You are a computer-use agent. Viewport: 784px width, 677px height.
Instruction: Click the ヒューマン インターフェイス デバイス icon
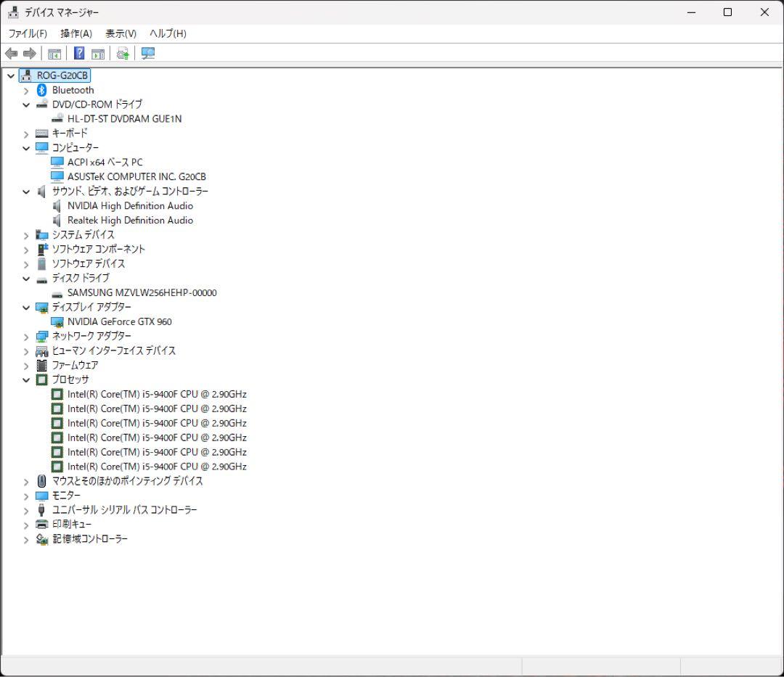tap(42, 351)
